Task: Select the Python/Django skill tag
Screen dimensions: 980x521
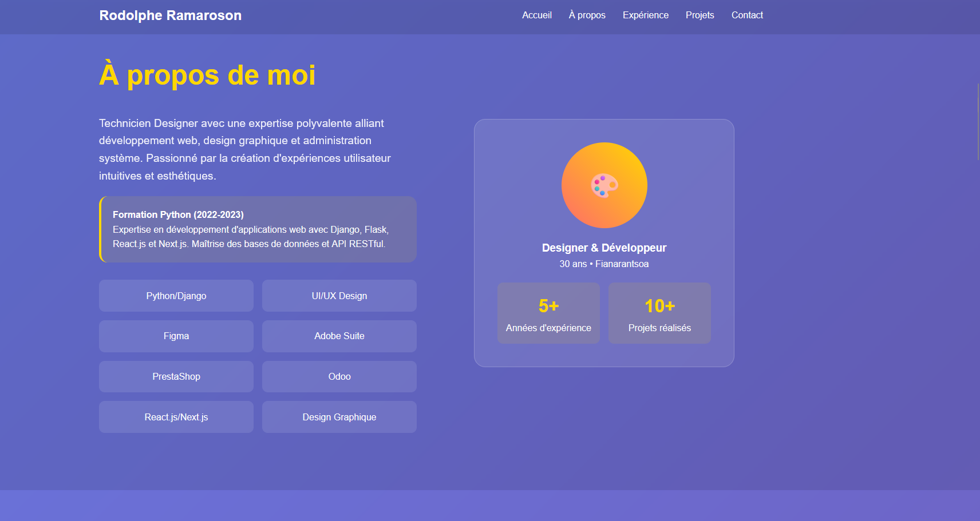Action: pos(176,296)
